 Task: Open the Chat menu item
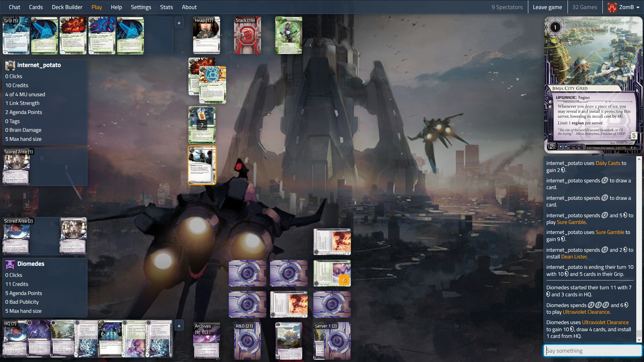tap(14, 7)
